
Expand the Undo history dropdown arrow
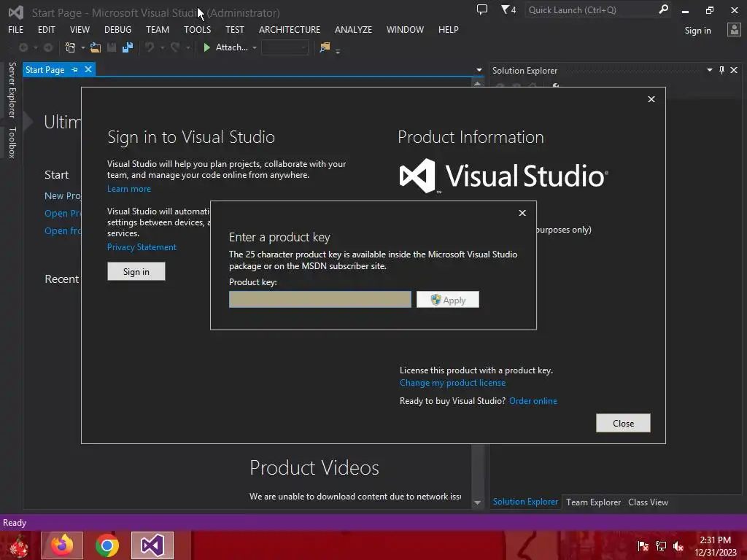(x=163, y=47)
